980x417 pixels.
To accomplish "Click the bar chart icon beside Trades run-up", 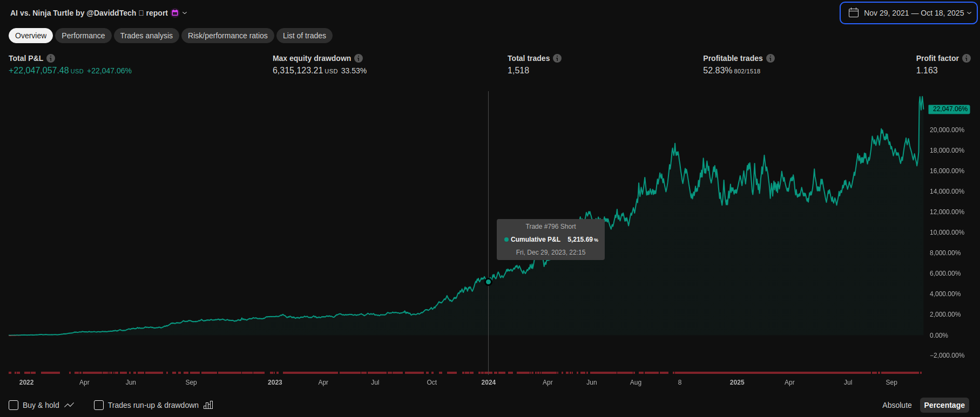I will tap(208, 405).
